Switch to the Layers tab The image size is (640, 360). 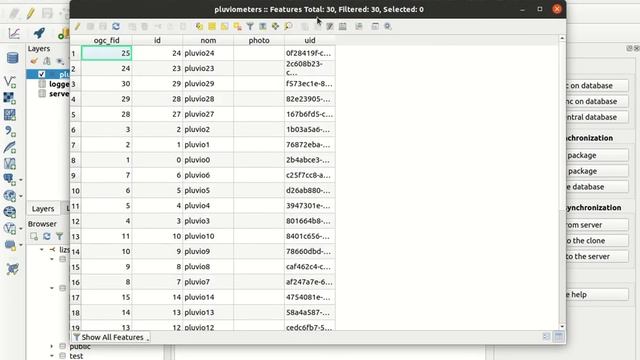coord(43,209)
